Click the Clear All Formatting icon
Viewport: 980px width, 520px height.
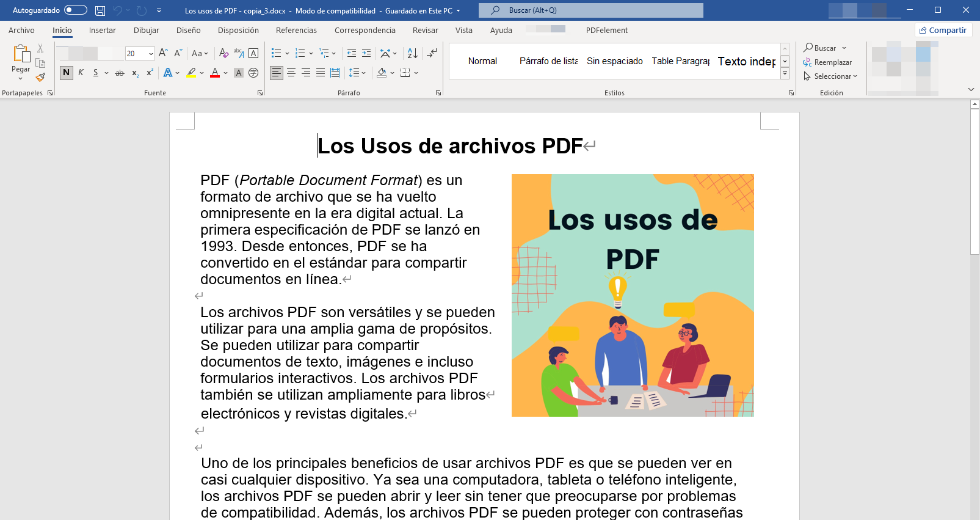click(223, 53)
